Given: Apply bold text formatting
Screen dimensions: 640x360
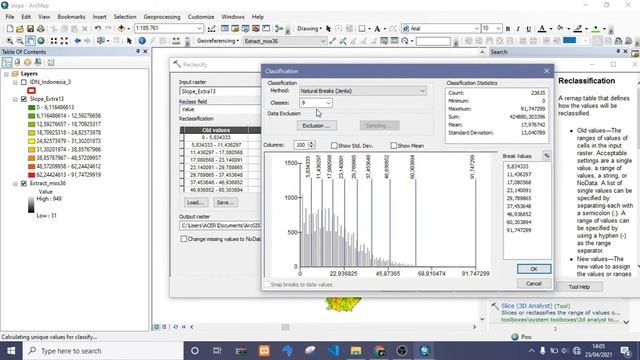Looking at the screenshot, I should (508, 29).
